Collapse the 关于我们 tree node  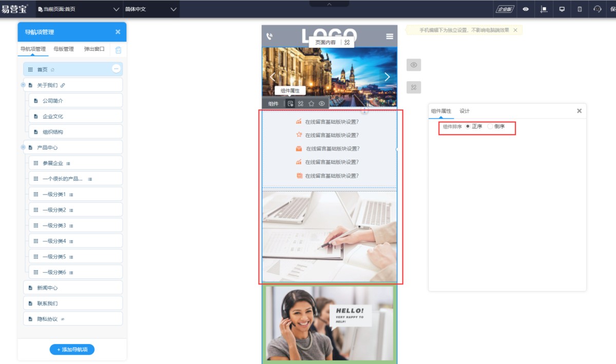pyautogui.click(x=23, y=85)
